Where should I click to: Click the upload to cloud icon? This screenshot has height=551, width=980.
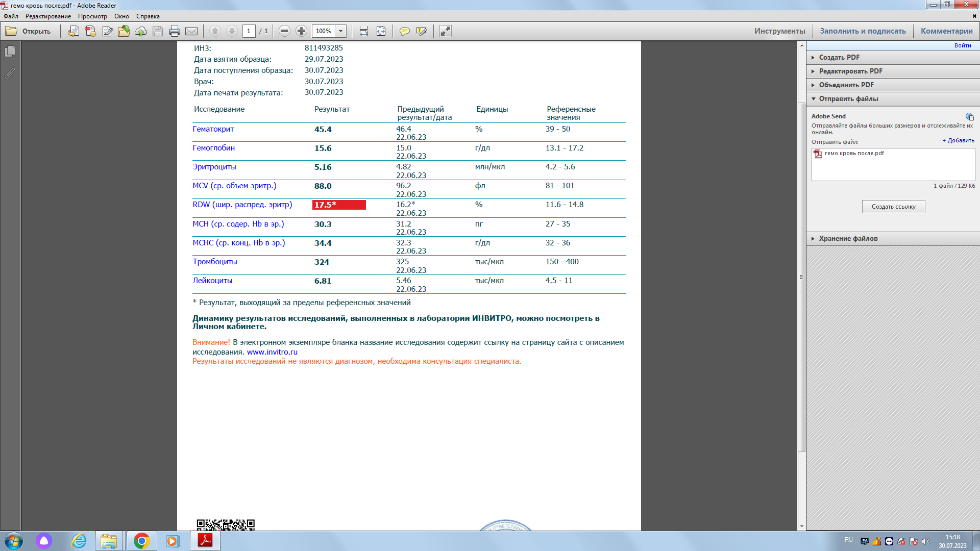[141, 31]
